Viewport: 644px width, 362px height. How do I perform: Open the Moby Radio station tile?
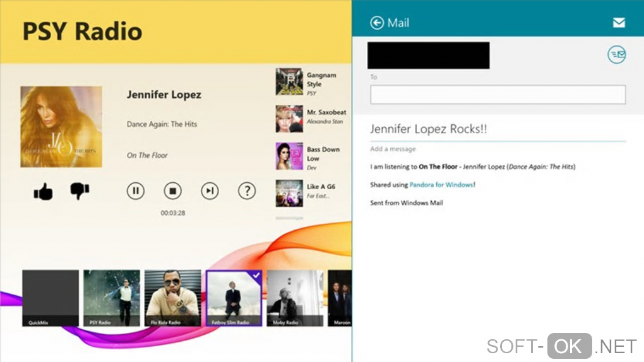click(x=295, y=298)
